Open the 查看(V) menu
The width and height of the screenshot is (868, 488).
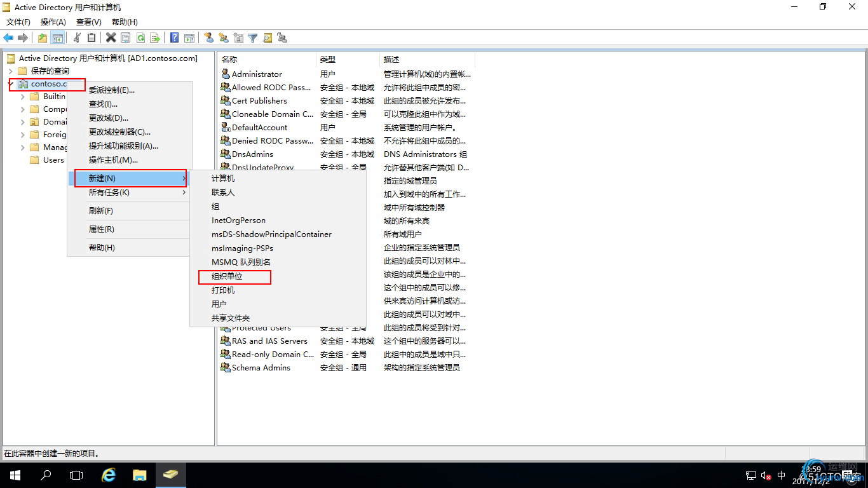coord(89,22)
